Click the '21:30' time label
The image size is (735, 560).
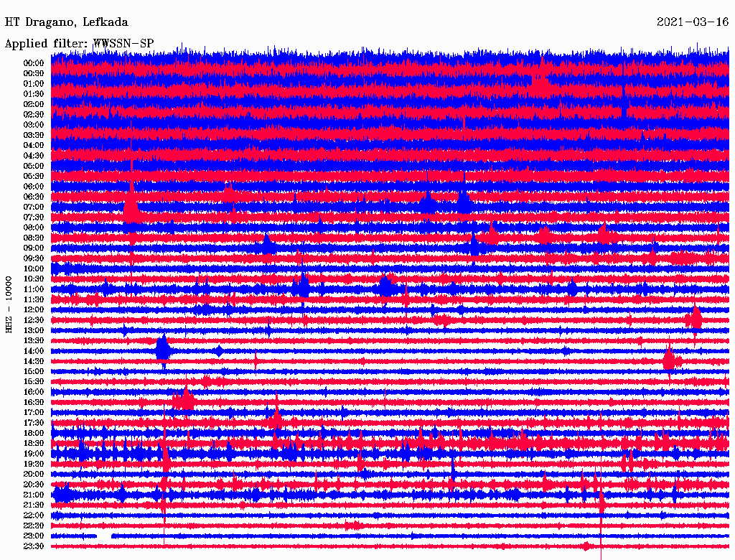click(34, 505)
